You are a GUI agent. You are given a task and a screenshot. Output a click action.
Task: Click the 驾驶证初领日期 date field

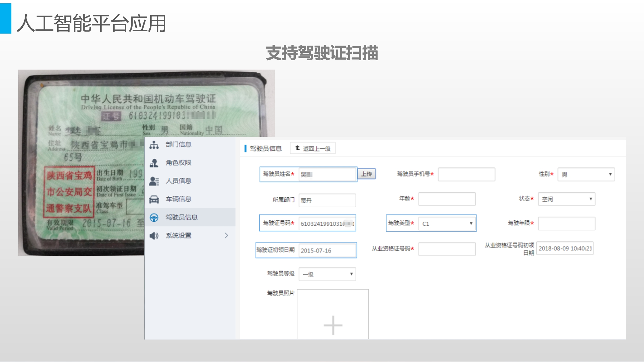(327, 251)
